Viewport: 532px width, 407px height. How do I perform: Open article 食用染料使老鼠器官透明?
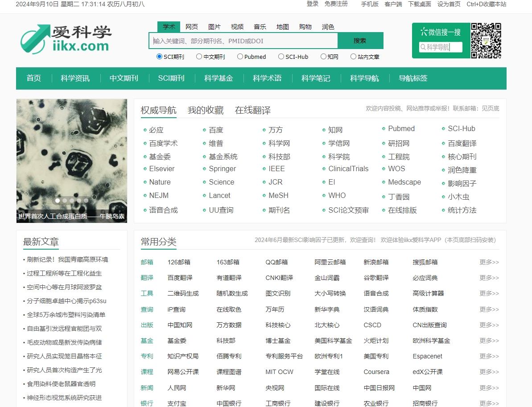(x=61, y=384)
